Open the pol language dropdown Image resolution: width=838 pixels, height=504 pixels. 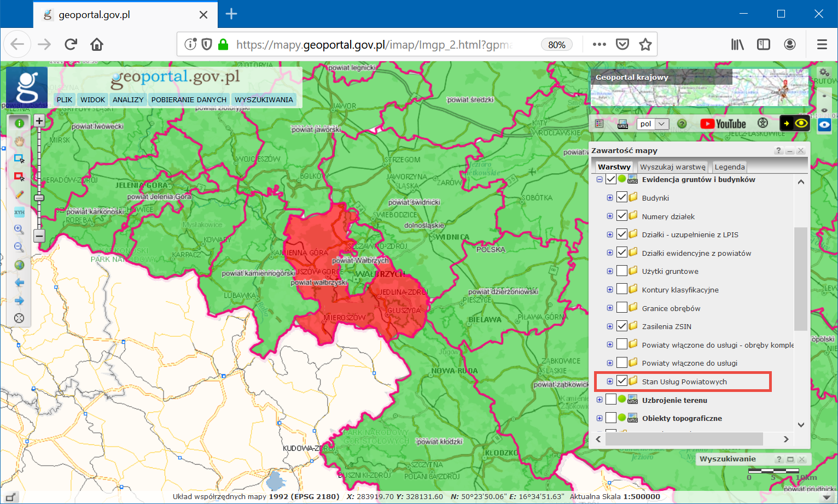point(653,124)
